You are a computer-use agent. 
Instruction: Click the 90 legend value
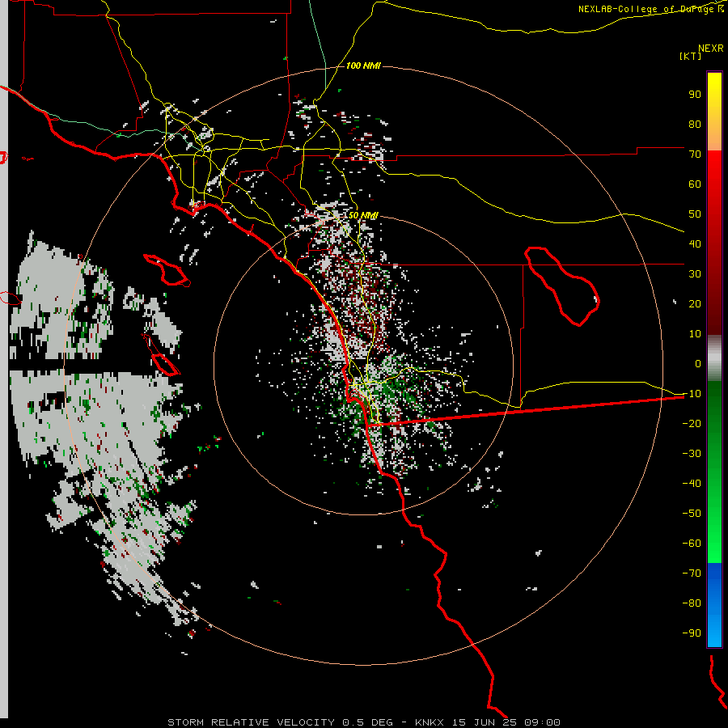click(695, 95)
